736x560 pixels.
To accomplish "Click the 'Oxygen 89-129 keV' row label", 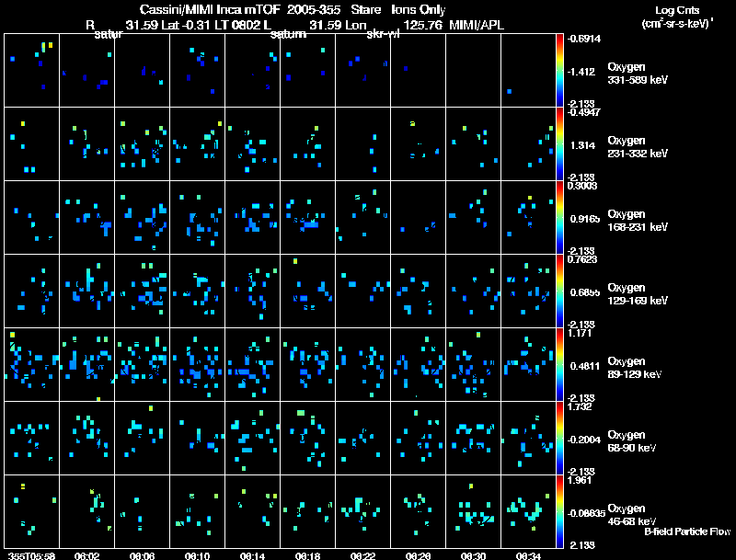I will 635,368.
